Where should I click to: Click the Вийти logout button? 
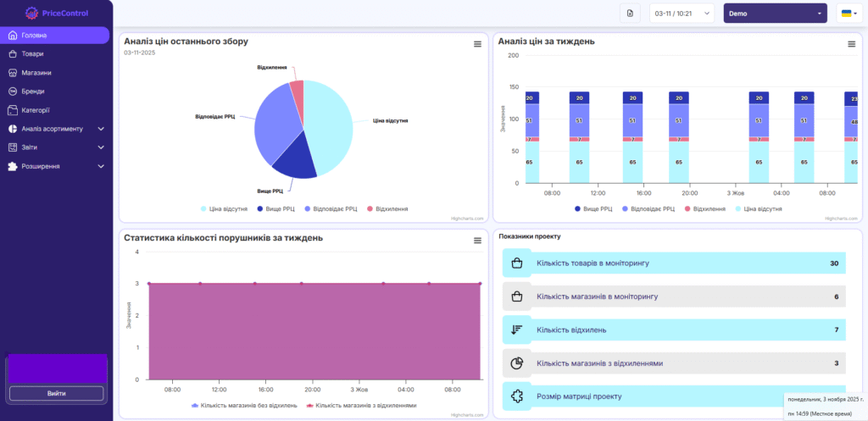pos(57,393)
